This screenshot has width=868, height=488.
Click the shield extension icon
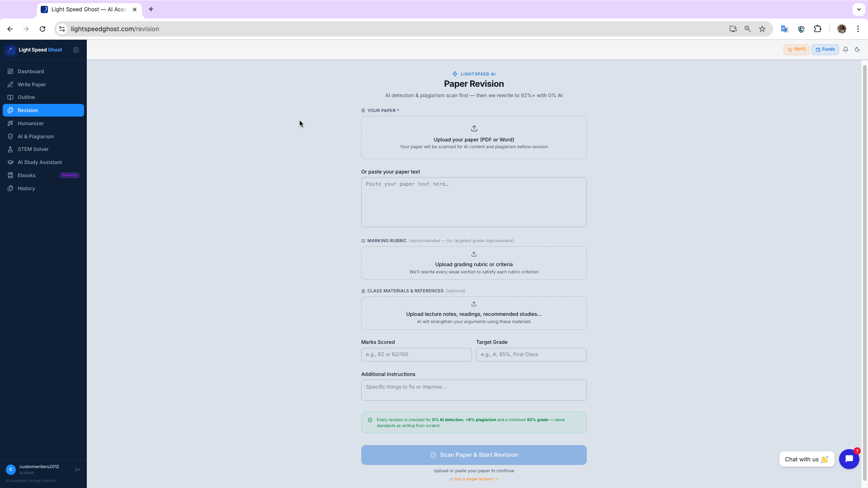(x=801, y=29)
